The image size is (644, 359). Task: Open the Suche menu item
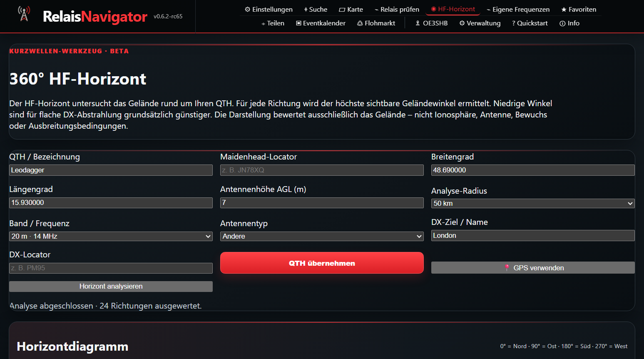[x=316, y=10]
